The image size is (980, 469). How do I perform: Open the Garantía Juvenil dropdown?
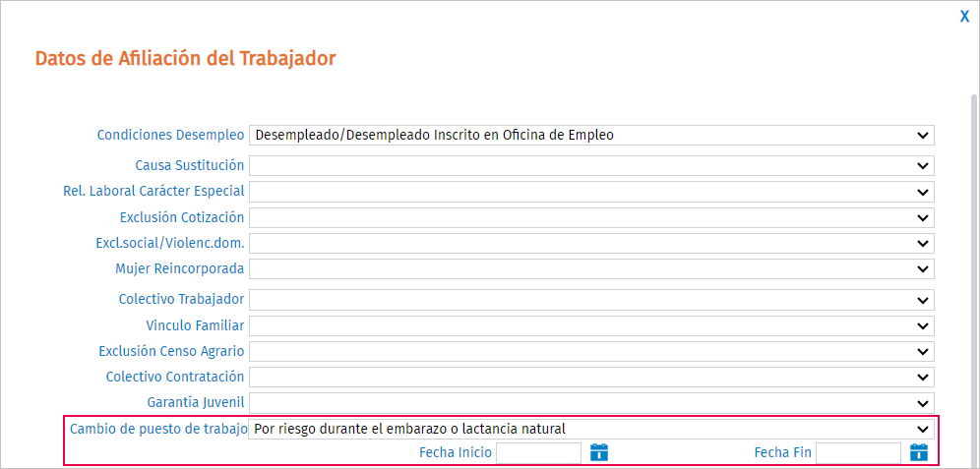591,403
